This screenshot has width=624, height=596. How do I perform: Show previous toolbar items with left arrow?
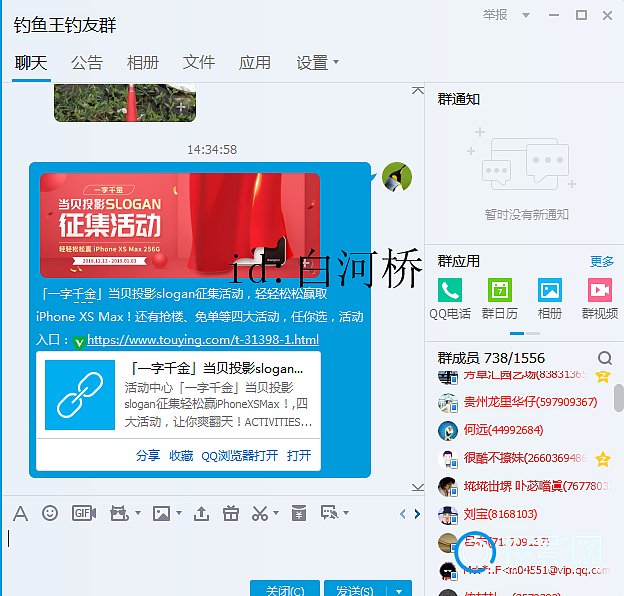tap(403, 514)
